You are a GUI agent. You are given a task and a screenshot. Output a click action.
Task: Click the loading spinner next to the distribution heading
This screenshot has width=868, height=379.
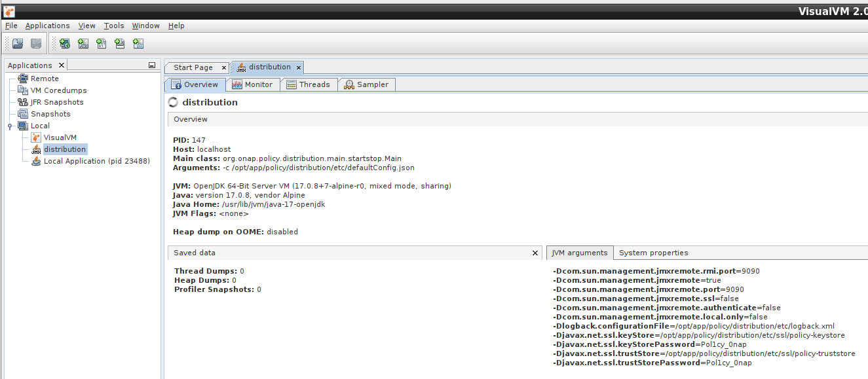(174, 102)
